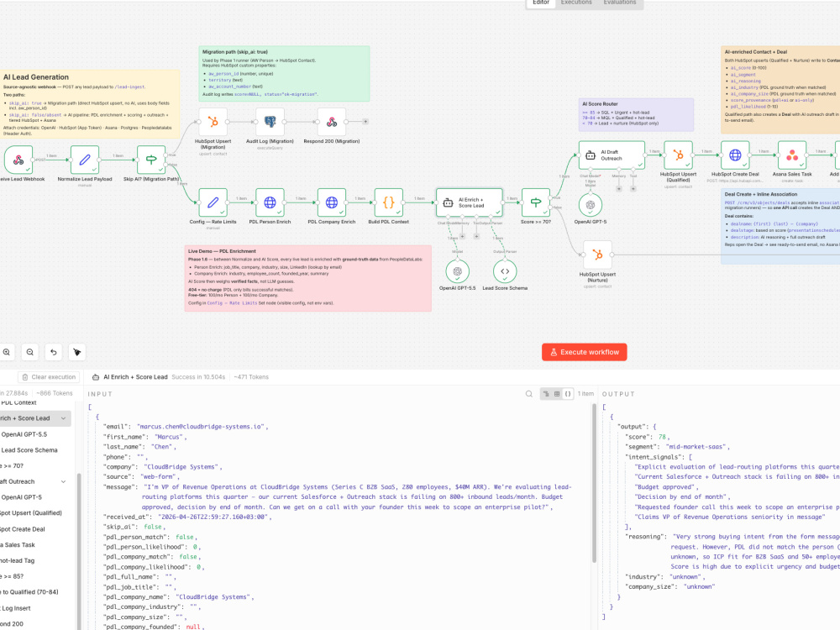
Task: Open the Config — Rate Limits node
Action: (213, 202)
